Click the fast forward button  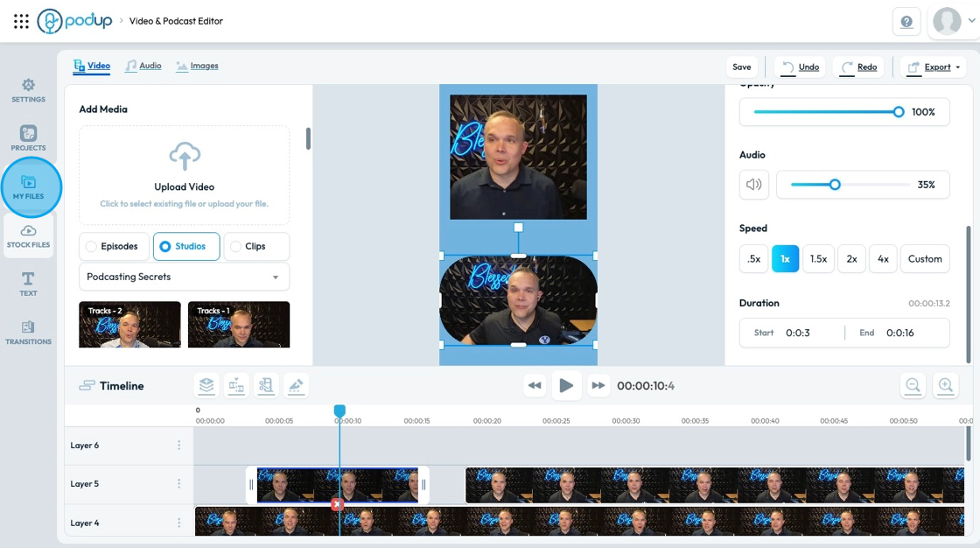point(598,385)
